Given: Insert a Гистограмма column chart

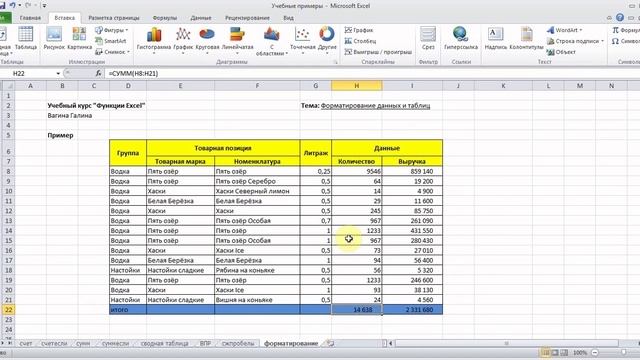Looking at the screenshot, I should (154, 40).
